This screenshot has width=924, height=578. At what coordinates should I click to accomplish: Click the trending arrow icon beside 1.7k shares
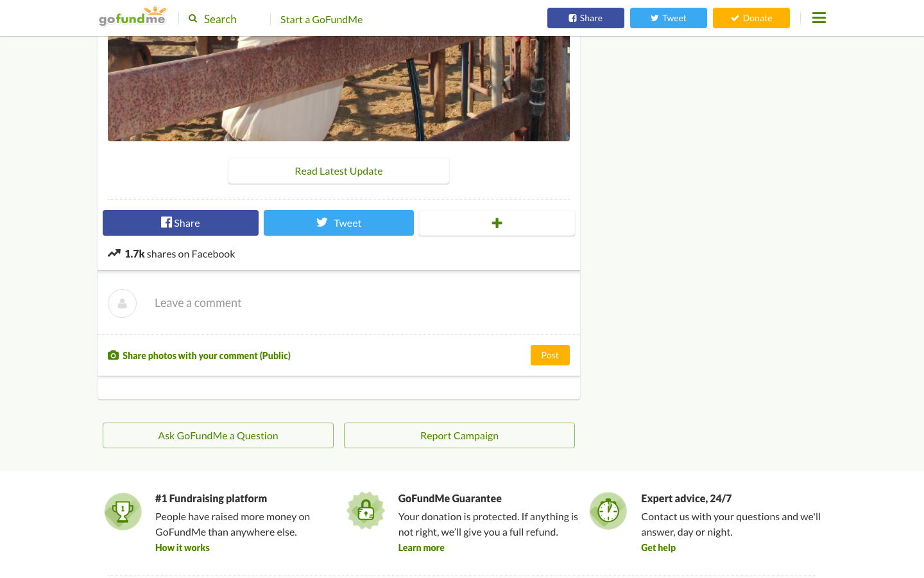coord(114,253)
